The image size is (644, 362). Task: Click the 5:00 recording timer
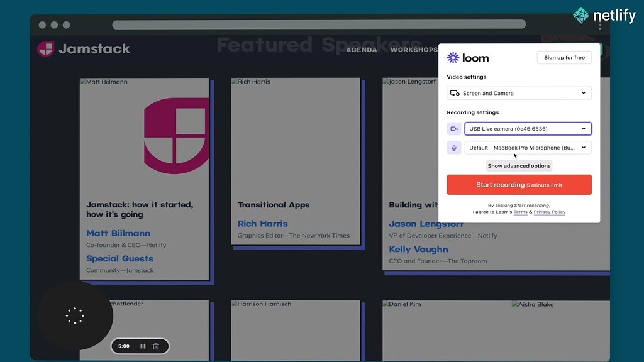click(124, 346)
